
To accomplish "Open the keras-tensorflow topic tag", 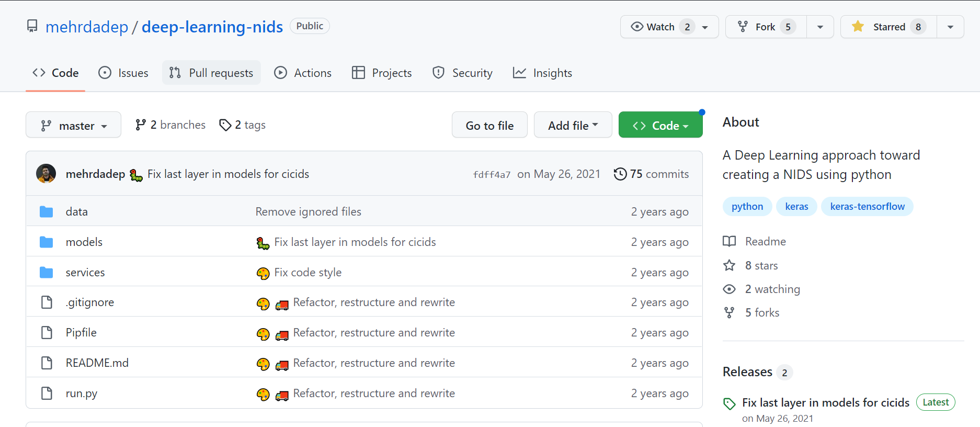I will (x=867, y=207).
